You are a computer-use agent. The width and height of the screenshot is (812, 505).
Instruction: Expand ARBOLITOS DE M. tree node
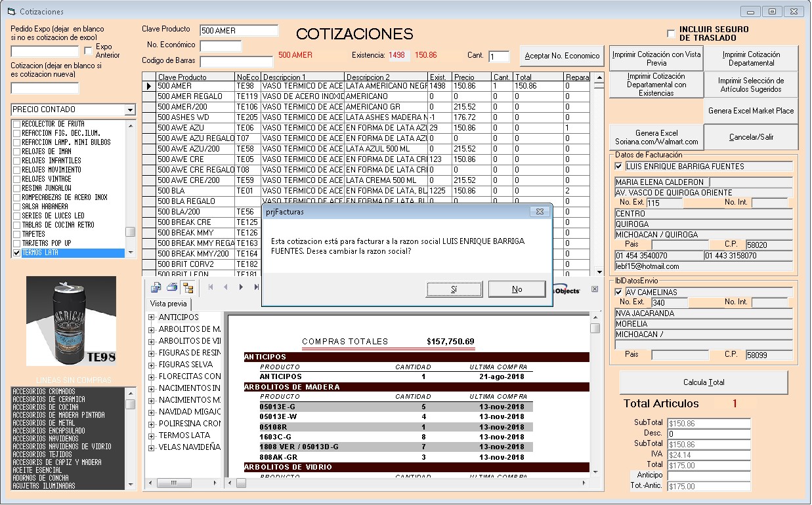tap(152, 329)
